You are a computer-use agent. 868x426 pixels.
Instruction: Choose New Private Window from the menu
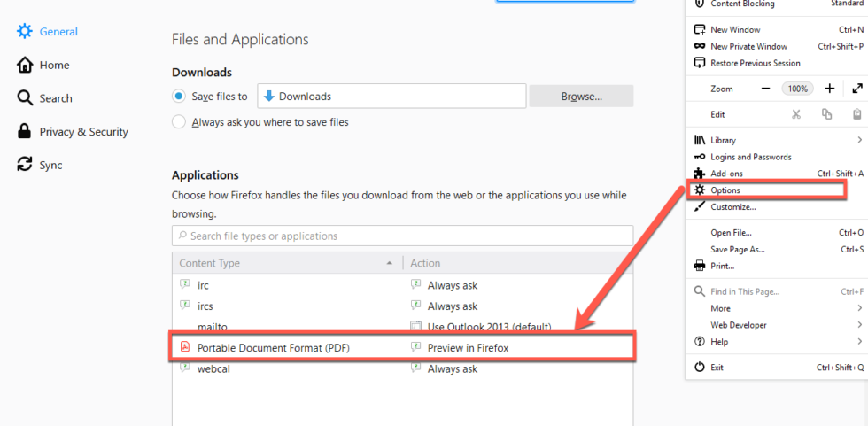point(777,46)
